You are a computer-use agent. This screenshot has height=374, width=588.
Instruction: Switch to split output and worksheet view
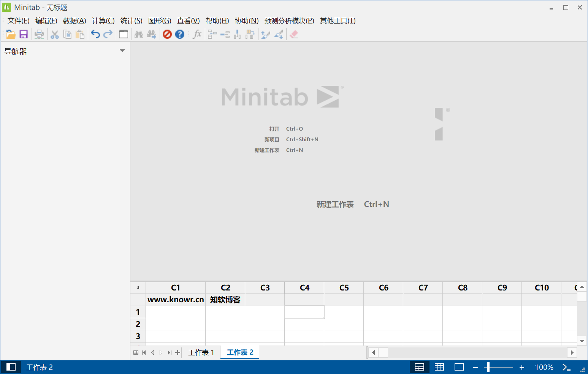pyautogui.click(x=420, y=367)
